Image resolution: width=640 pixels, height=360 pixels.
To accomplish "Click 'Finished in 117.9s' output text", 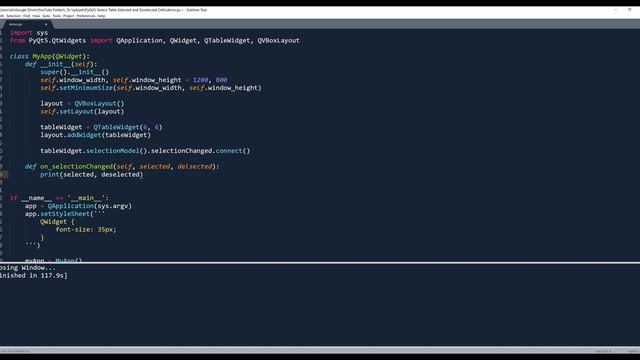I will pos(33,276).
